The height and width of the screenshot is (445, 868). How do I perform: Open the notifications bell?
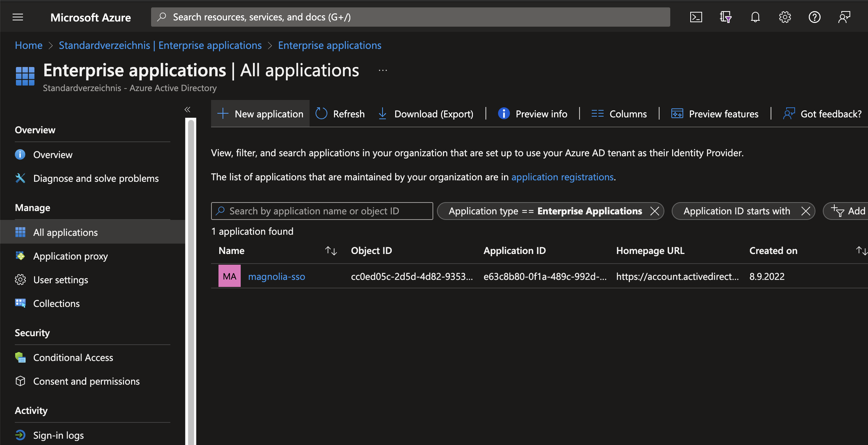click(755, 17)
